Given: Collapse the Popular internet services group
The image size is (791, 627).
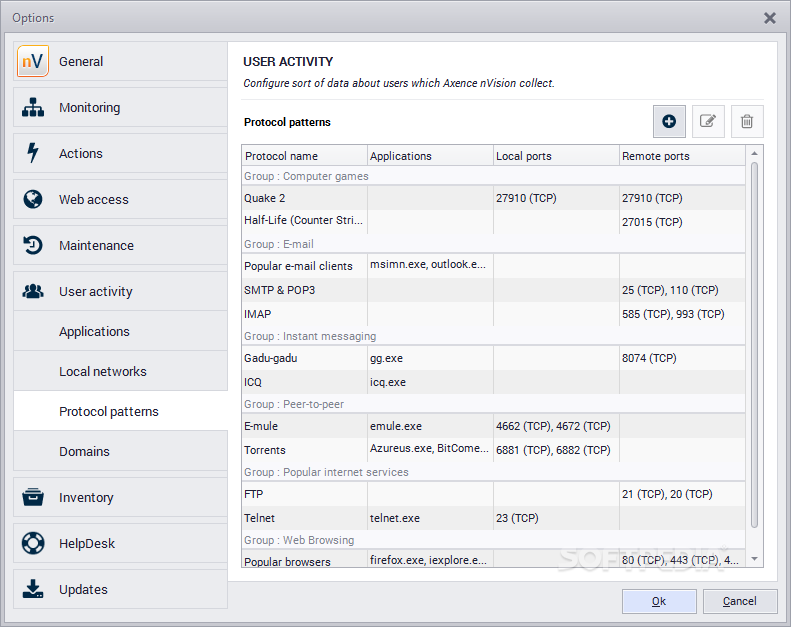Looking at the screenshot, I should (493, 472).
